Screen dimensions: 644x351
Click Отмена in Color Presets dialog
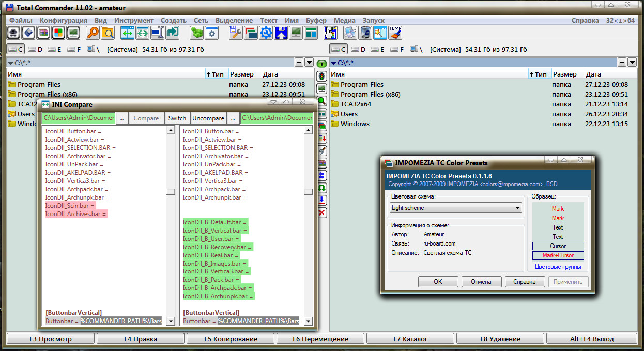(481, 282)
